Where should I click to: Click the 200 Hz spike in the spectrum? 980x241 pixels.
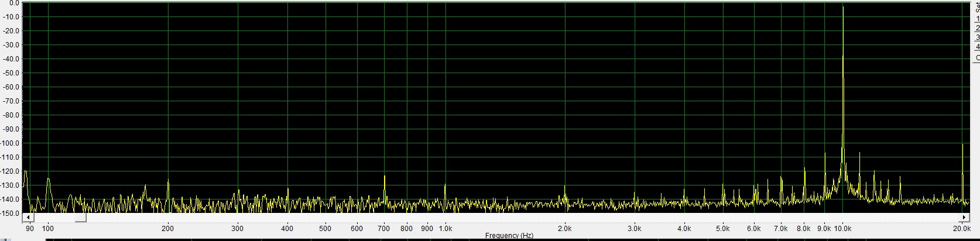click(x=168, y=181)
